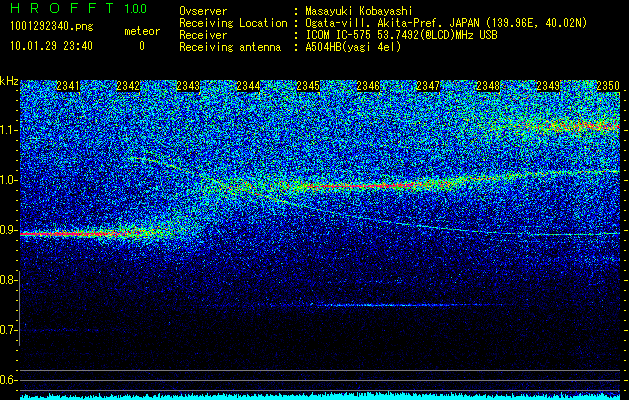Select the 2350 time marker
This screenshot has width=629, height=400.
(x=608, y=86)
